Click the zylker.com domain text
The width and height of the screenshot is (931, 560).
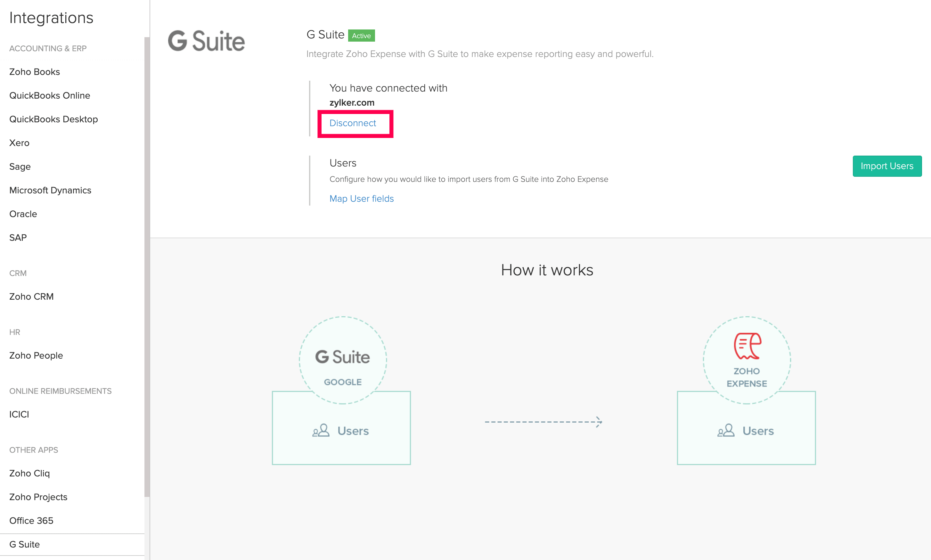coord(352,103)
